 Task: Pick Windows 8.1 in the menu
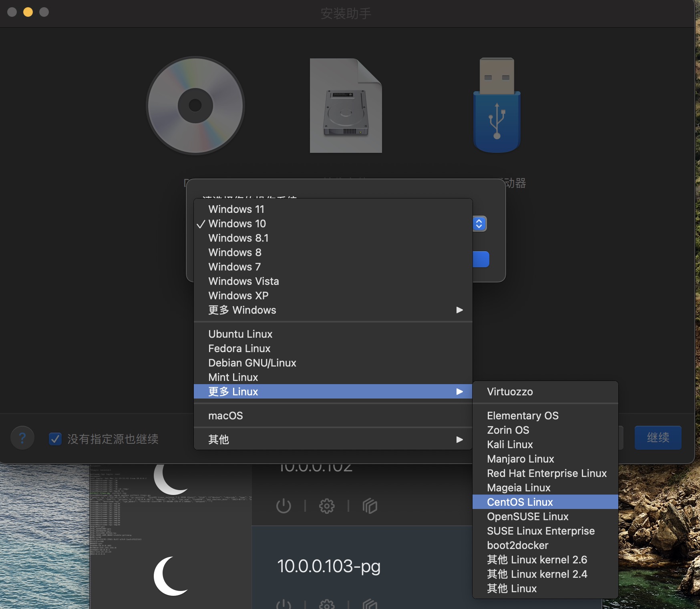pyautogui.click(x=333, y=238)
